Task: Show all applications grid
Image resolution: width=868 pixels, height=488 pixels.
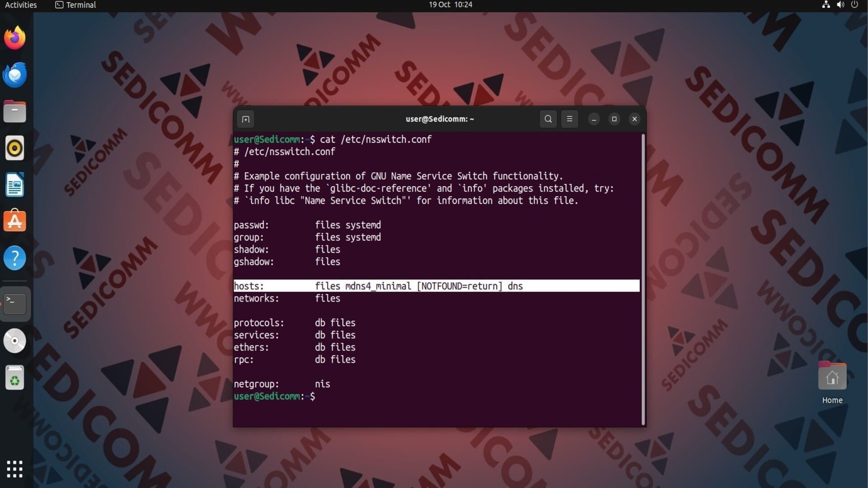Action: [15, 469]
